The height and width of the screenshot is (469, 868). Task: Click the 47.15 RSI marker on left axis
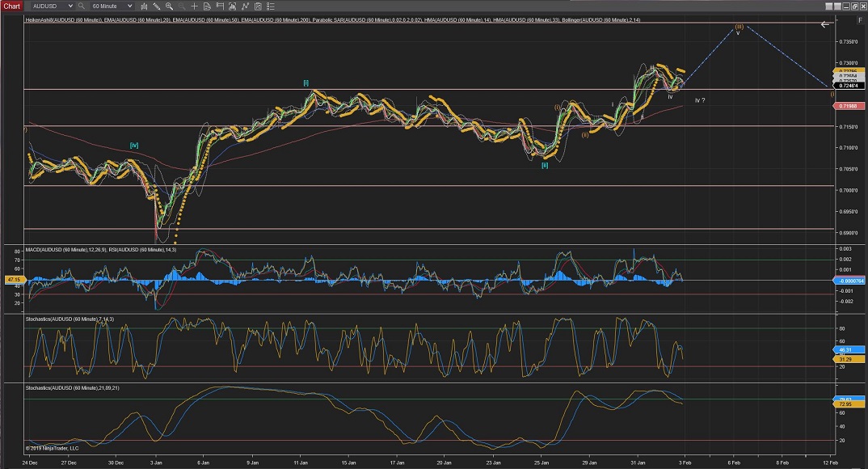[x=14, y=280]
